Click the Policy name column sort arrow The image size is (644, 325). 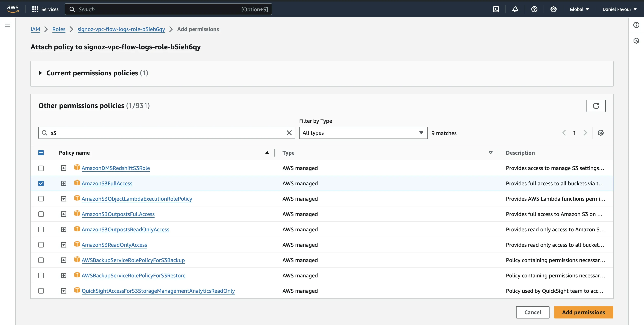pyautogui.click(x=267, y=153)
